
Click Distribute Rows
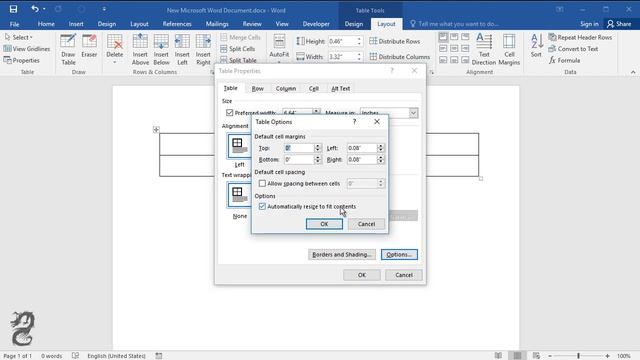pyautogui.click(x=394, y=41)
